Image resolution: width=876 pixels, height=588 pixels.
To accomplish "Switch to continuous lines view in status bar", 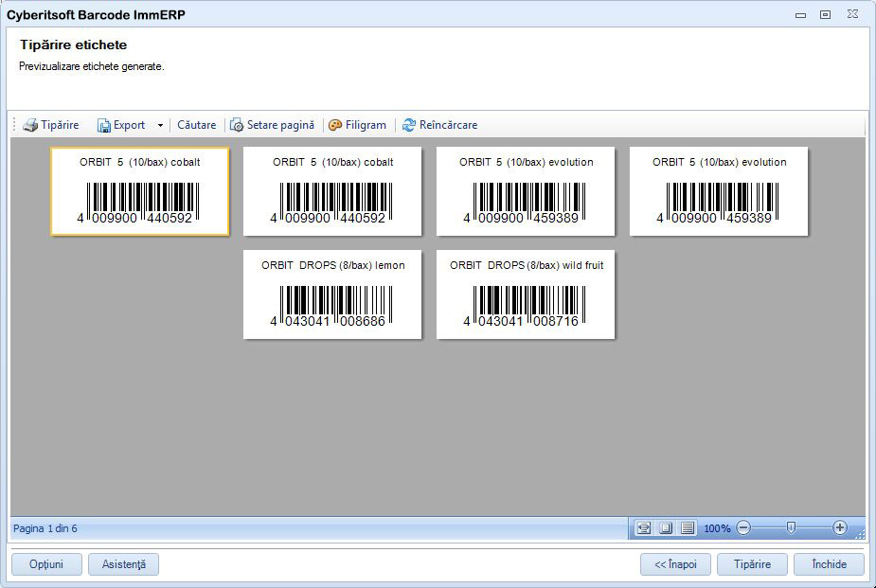I will click(688, 527).
